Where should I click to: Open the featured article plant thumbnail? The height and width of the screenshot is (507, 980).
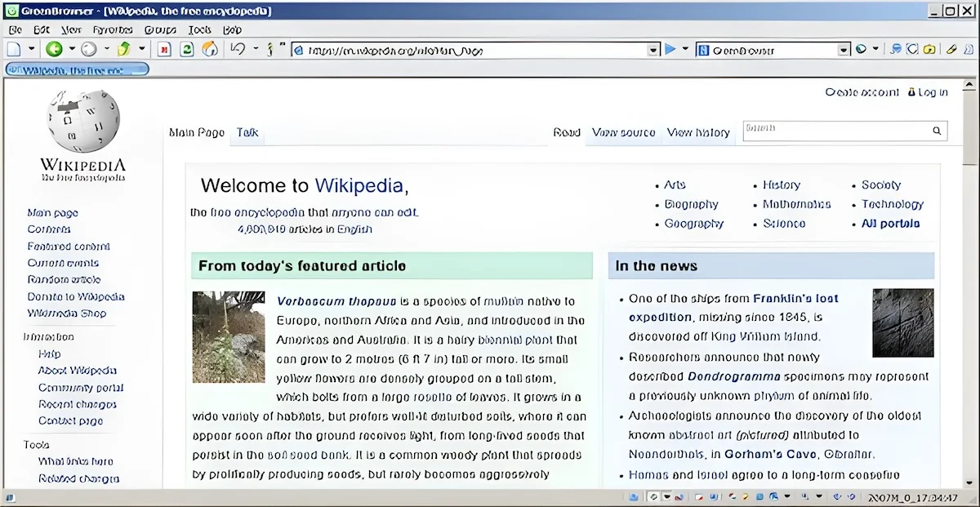tap(229, 336)
